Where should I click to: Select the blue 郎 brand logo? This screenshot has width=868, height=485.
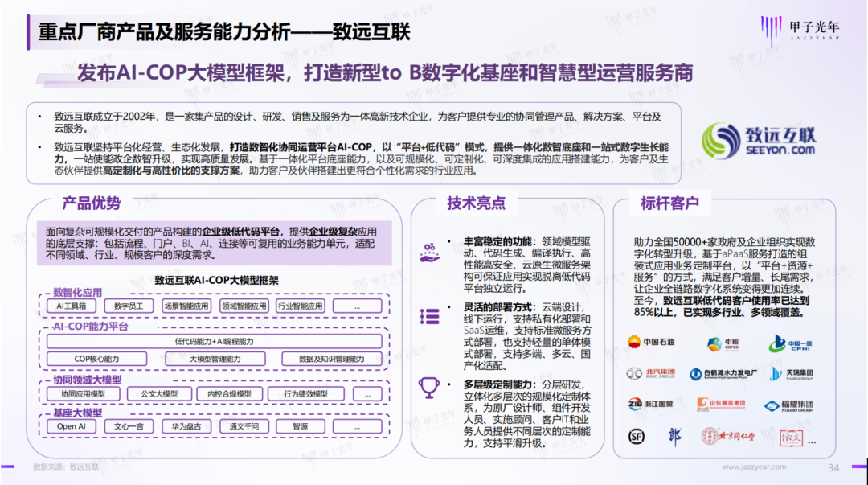[x=674, y=436]
